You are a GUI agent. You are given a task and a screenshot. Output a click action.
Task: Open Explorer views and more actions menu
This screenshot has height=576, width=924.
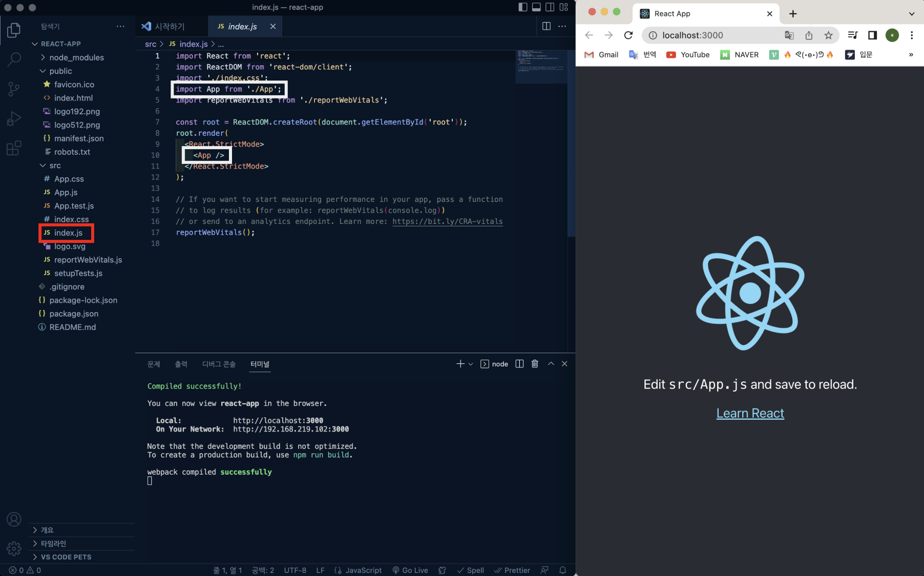[120, 26]
